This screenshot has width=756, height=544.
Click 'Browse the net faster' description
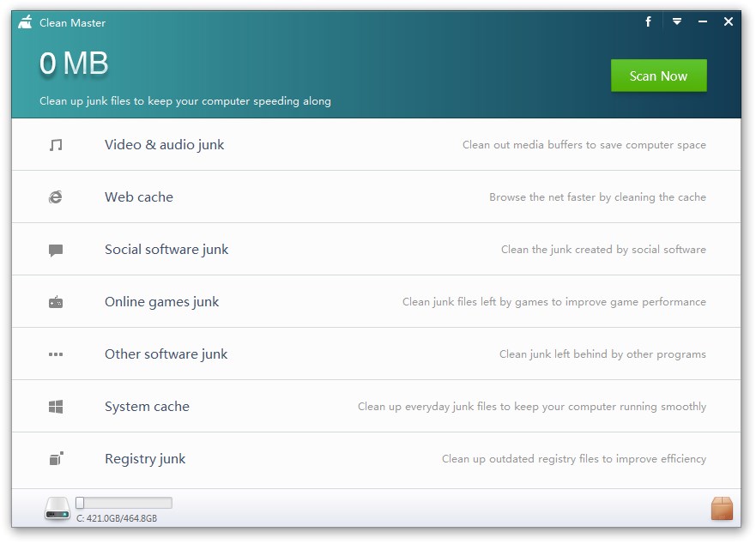pyautogui.click(x=598, y=196)
